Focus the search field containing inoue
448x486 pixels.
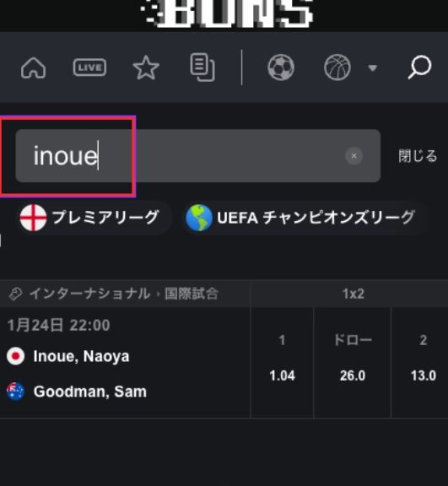coord(198,156)
